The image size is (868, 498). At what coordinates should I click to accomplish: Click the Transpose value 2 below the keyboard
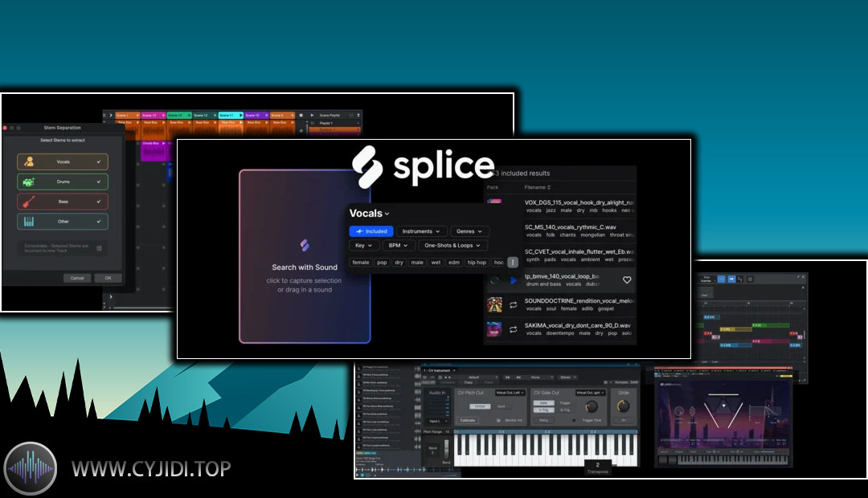click(x=598, y=465)
